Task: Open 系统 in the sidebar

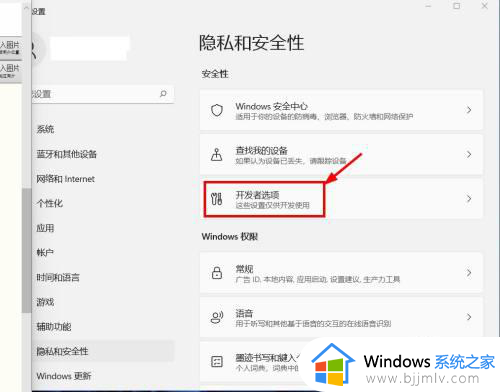Action: pos(45,129)
